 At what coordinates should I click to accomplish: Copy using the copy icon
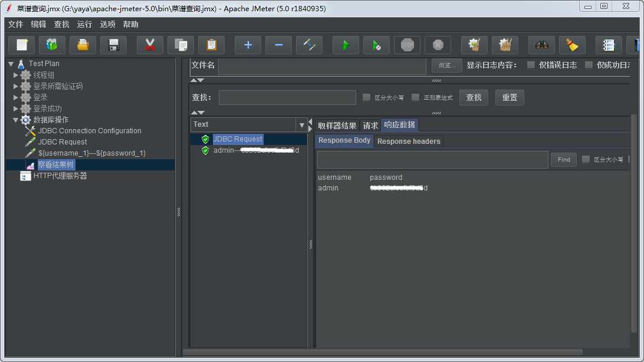[180, 45]
